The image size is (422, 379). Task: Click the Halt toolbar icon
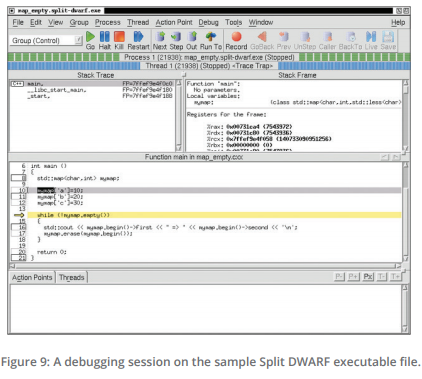105,37
